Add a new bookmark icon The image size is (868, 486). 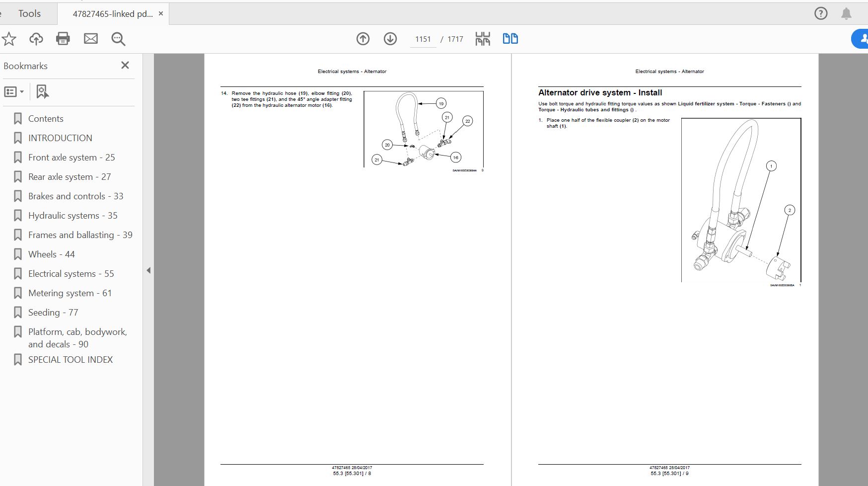coord(42,91)
